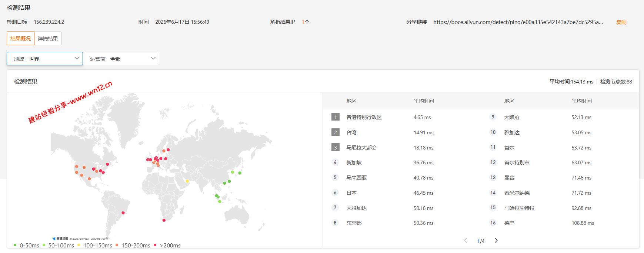The image size is (644, 253).
Task: Go to previous results page arrow
Action: point(466,240)
